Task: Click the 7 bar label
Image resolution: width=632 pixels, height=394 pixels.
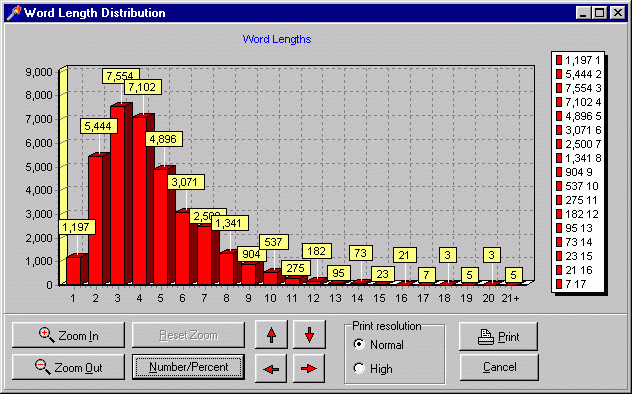Action: pyautogui.click(x=426, y=275)
